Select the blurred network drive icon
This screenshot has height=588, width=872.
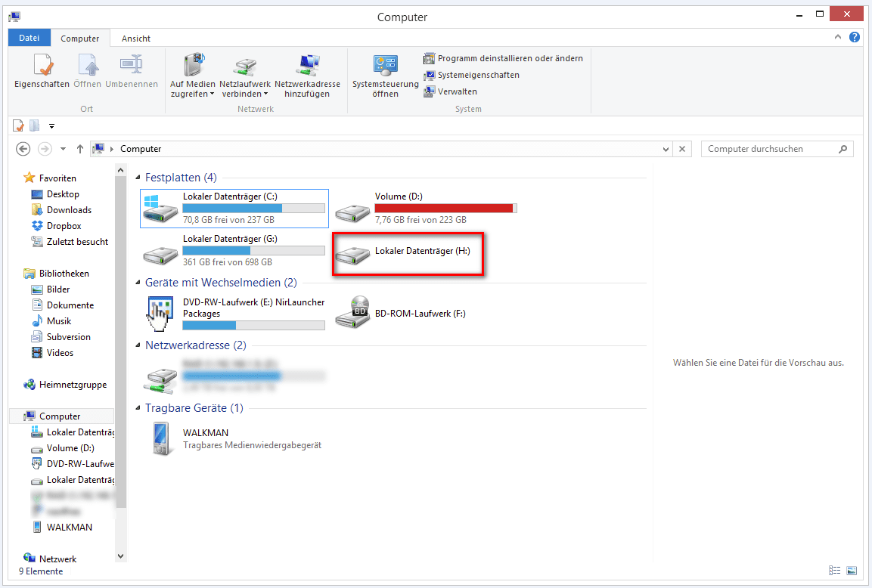(160, 379)
